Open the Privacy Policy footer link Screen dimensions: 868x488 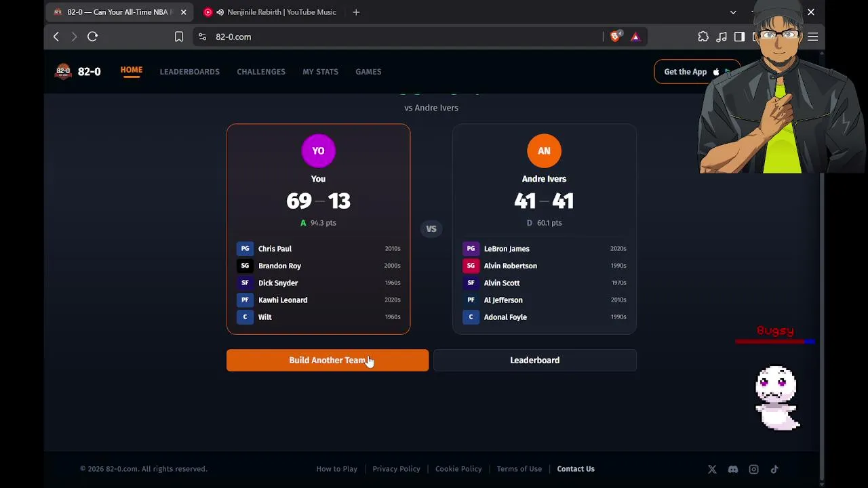pyautogui.click(x=396, y=469)
